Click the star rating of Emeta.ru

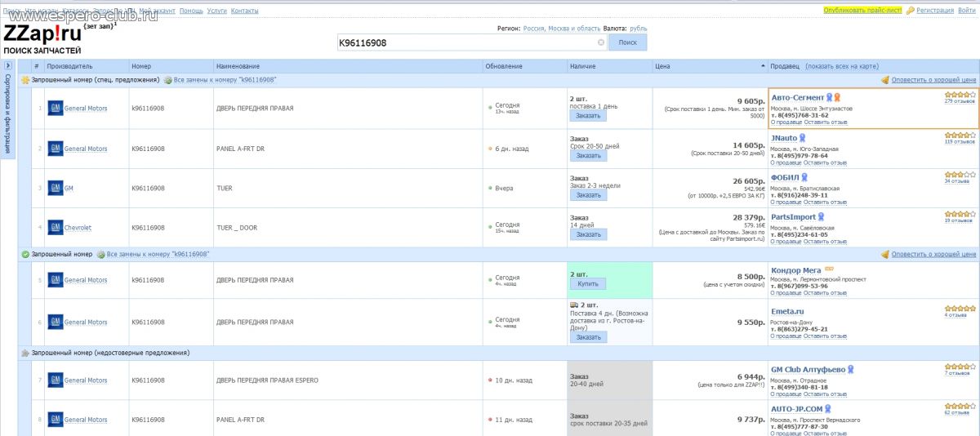960,309
